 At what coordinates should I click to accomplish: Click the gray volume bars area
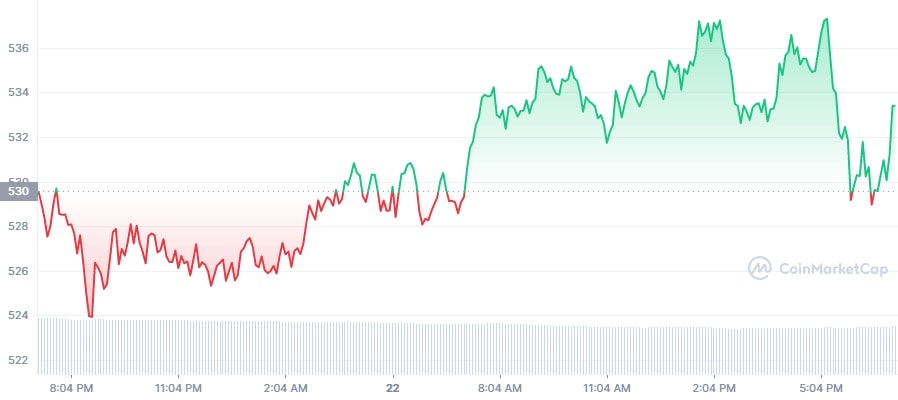[x=467, y=346]
